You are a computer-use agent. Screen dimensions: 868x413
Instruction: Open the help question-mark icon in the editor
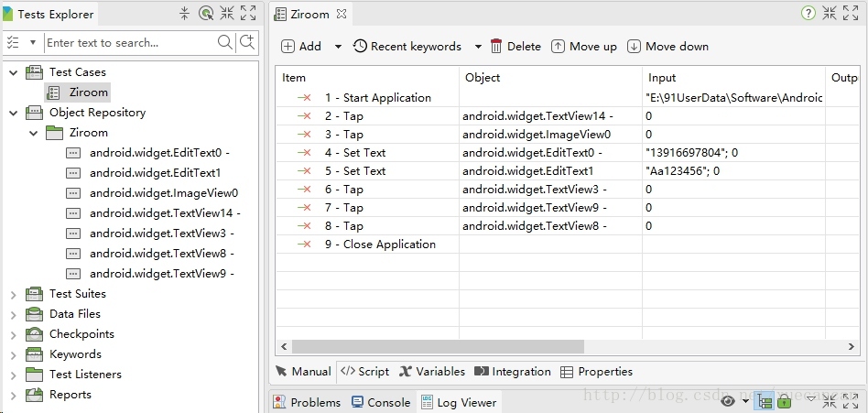click(808, 14)
